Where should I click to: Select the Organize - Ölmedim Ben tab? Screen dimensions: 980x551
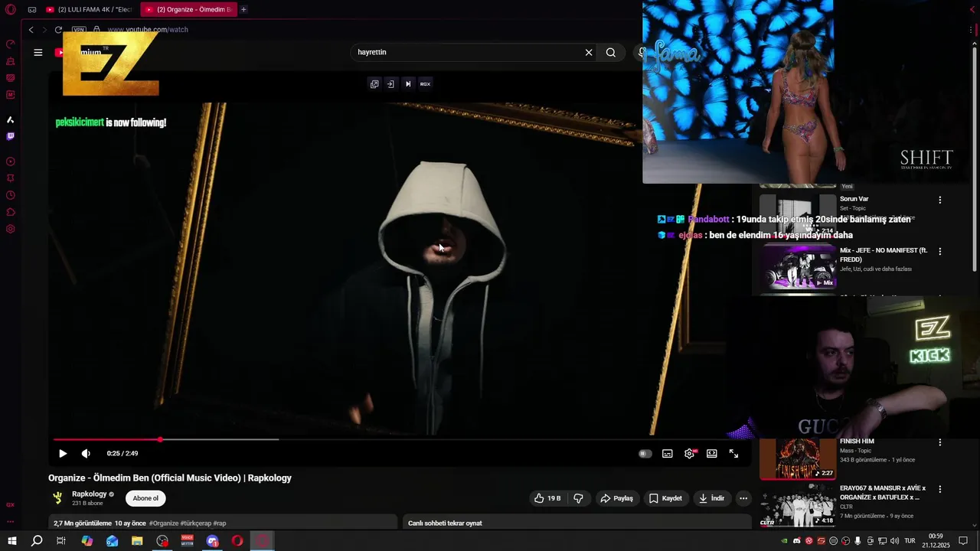tap(188, 10)
